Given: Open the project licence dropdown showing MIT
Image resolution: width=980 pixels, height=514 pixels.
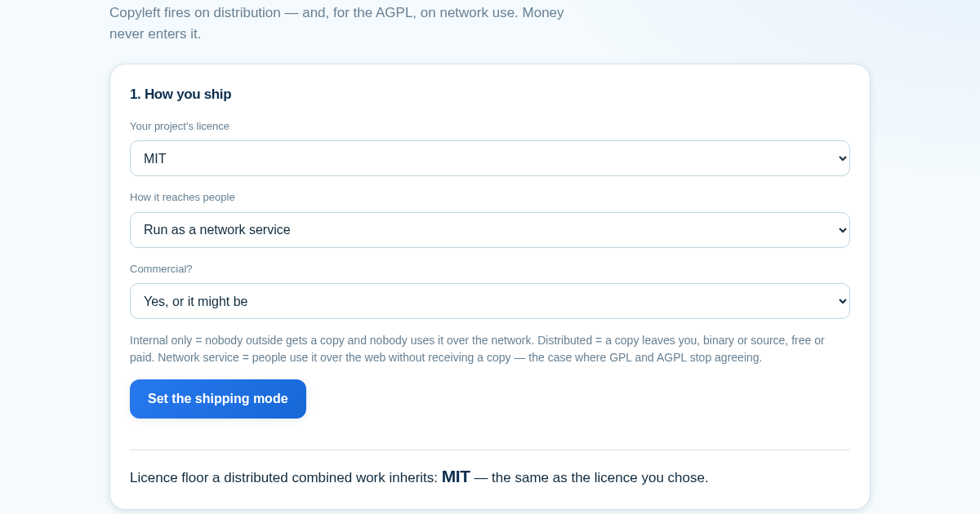Looking at the screenshot, I should [x=490, y=158].
